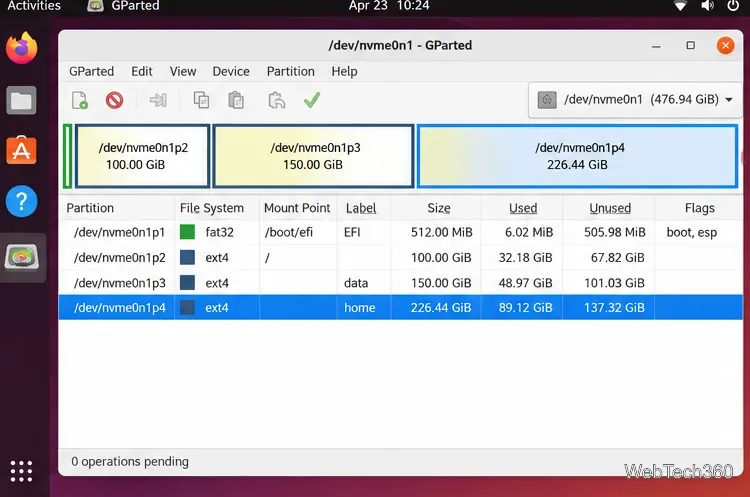Viewport: 750px width, 497px height.
Task: Select the nvme0n1p4 226.44 GiB graphical block
Action: click(x=577, y=156)
